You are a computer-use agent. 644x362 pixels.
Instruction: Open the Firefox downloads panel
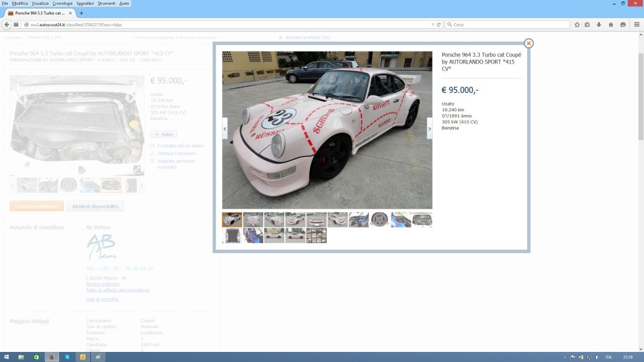click(x=599, y=25)
